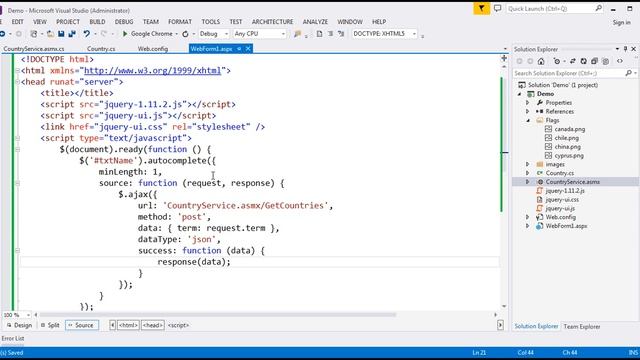Select canada.png in Flags folder
This screenshot has height=360, width=640.
point(569,129)
